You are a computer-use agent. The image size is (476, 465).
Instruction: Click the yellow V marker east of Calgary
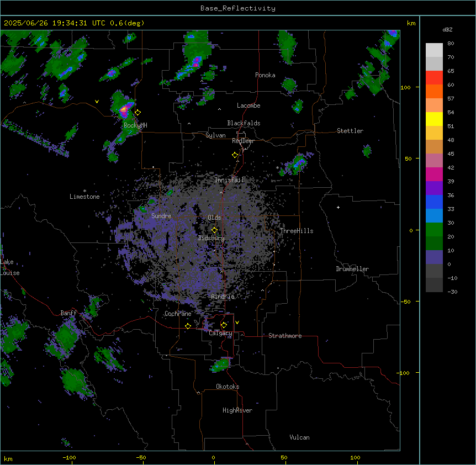point(237,323)
